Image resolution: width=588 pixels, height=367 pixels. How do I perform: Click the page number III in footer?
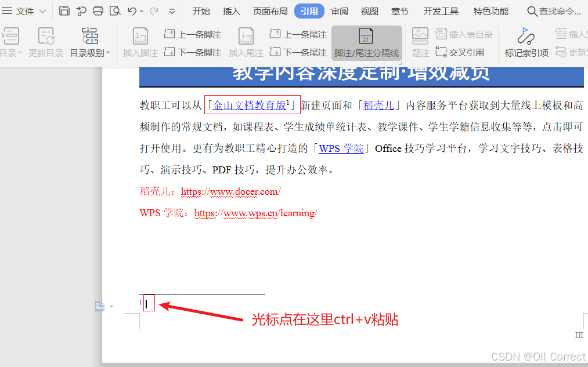(x=579, y=335)
